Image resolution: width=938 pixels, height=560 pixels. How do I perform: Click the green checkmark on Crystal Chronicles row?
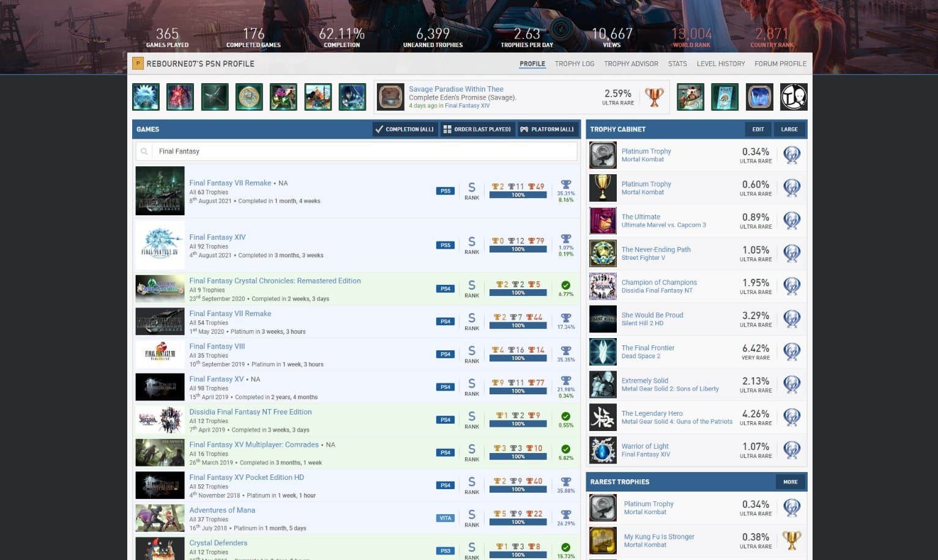coord(566,285)
